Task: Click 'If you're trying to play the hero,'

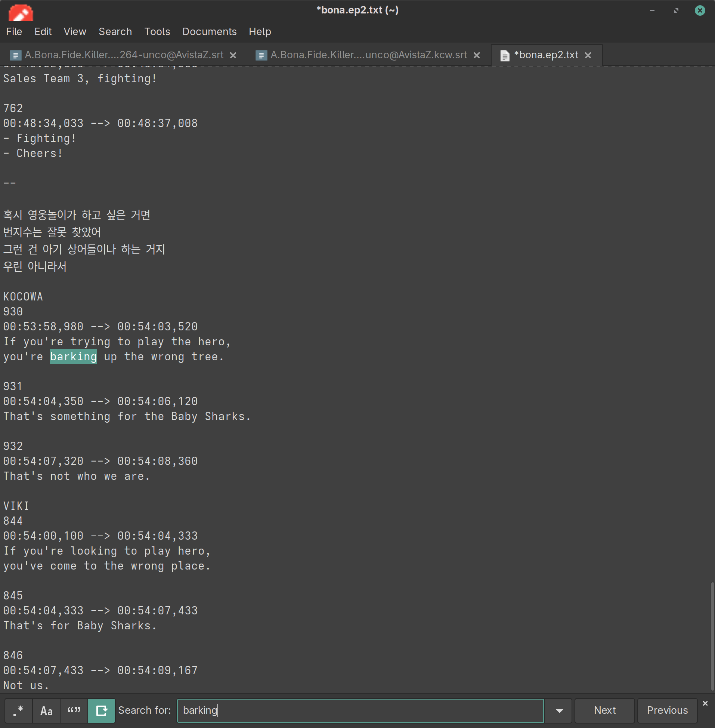Action: 117,342
